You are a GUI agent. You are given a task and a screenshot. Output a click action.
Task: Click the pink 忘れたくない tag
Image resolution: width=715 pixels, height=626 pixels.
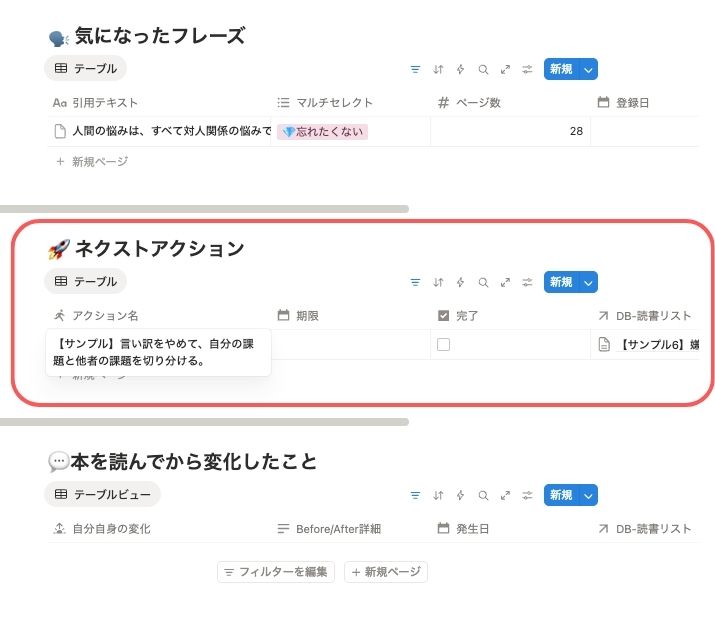point(323,131)
